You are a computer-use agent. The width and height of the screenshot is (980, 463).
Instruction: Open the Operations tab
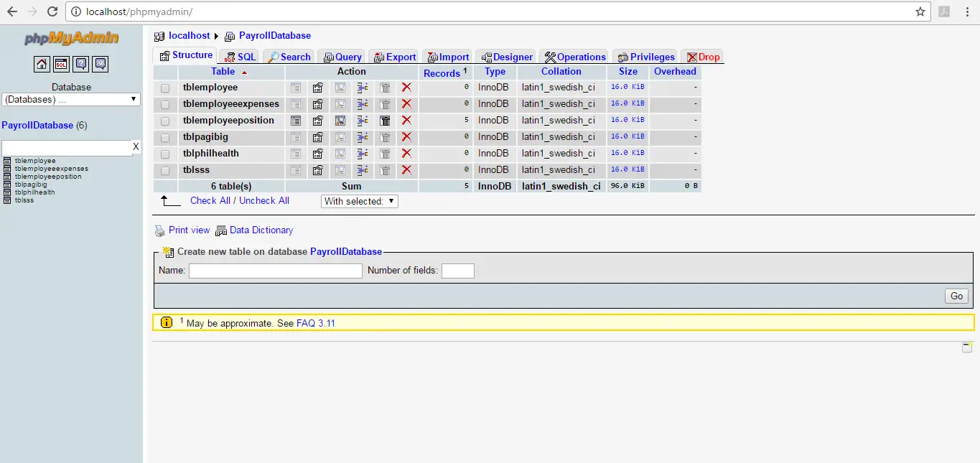574,57
